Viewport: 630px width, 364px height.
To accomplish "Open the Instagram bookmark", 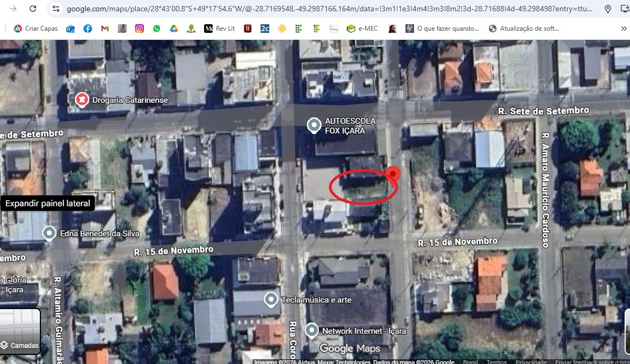I will (139, 29).
